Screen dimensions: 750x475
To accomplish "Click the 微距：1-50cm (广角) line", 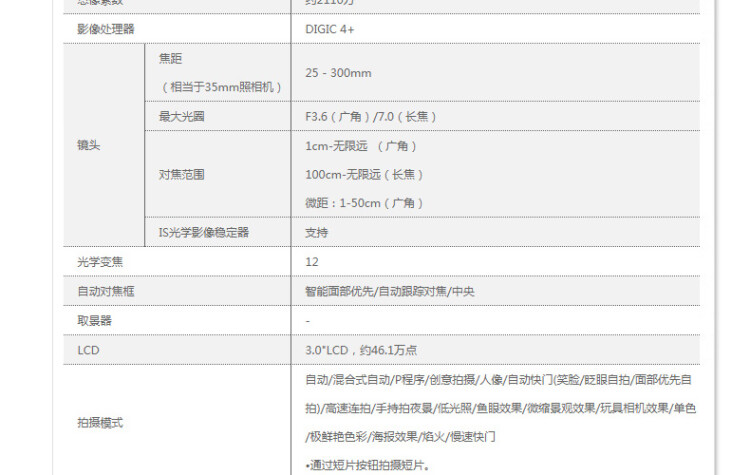I will pos(364,203).
